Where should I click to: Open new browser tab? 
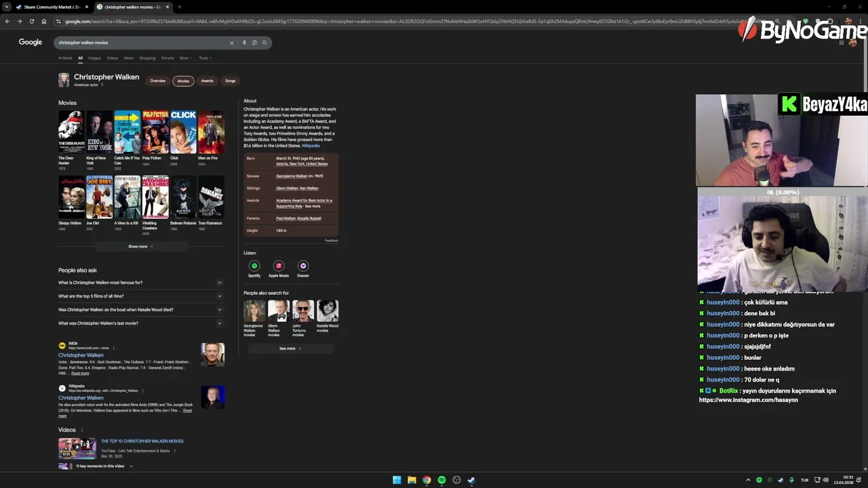pos(179,7)
